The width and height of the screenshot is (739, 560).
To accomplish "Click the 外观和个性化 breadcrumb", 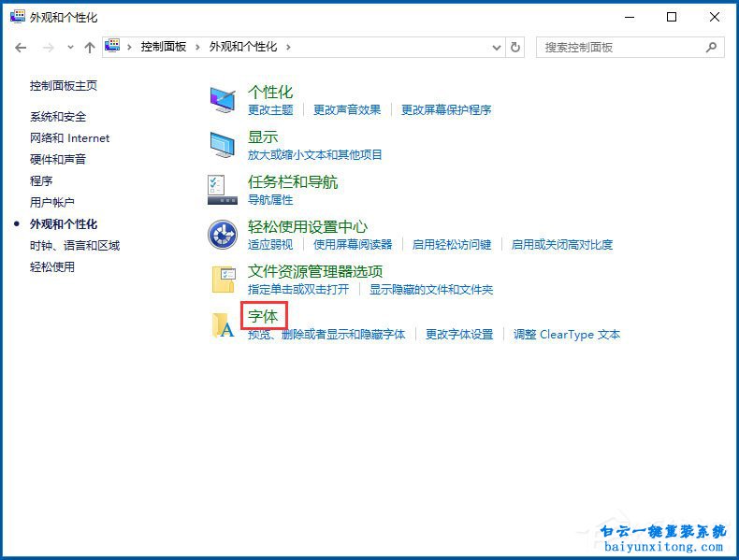I will [243, 47].
